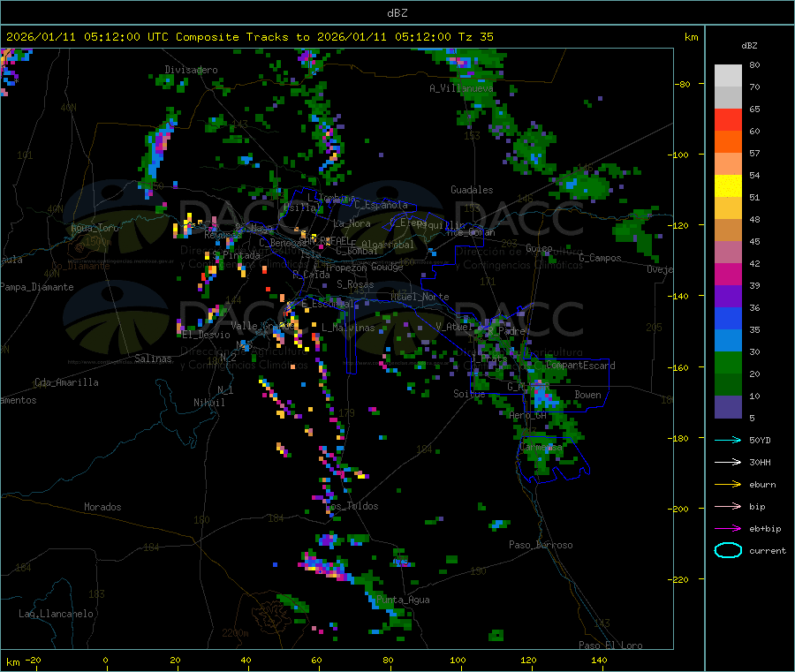Click the Salinas map label
The width and height of the screenshot is (795, 672).
(x=153, y=359)
